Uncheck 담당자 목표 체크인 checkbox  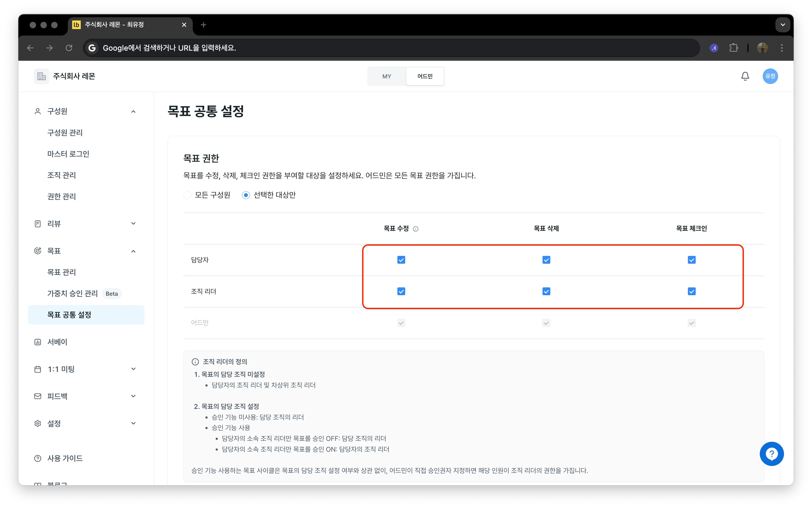(691, 260)
